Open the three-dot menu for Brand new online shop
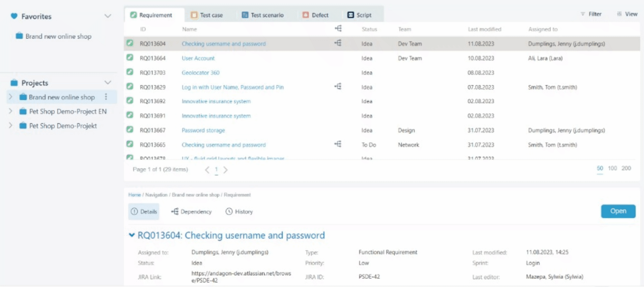The width and height of the screenshot is (644, 287). coord(106,97)
